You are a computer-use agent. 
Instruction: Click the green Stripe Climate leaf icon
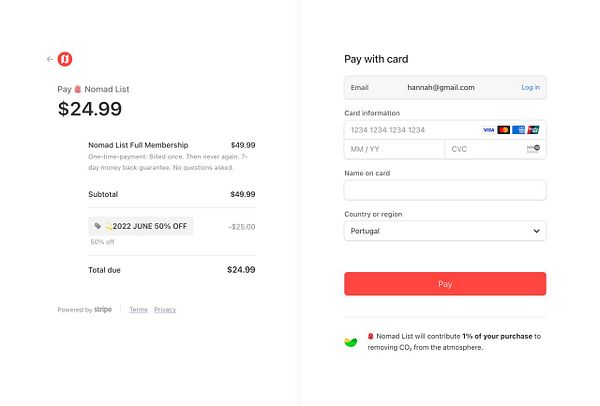(350, 342)
